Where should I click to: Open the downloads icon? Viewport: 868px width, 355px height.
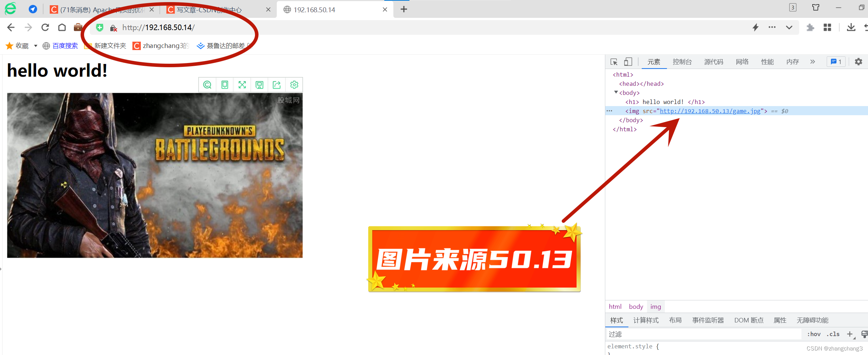(851, 27)
